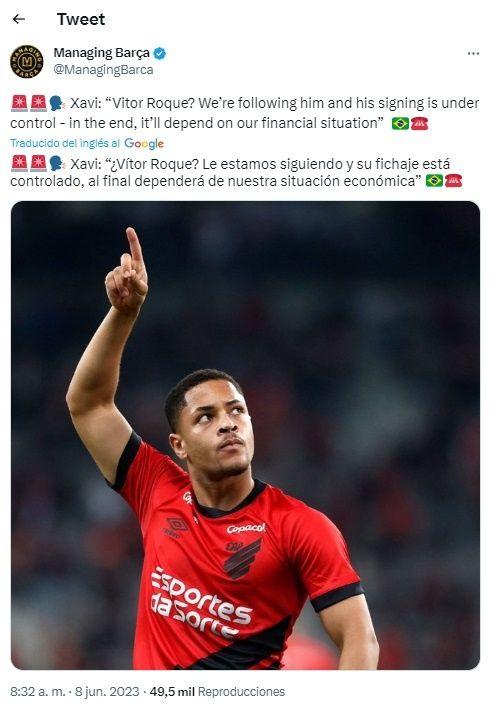View the 49,5 mil Reproducciones count
Image resolution: width=492 pixels, height=709 pixels.
(x=217, y=691)
